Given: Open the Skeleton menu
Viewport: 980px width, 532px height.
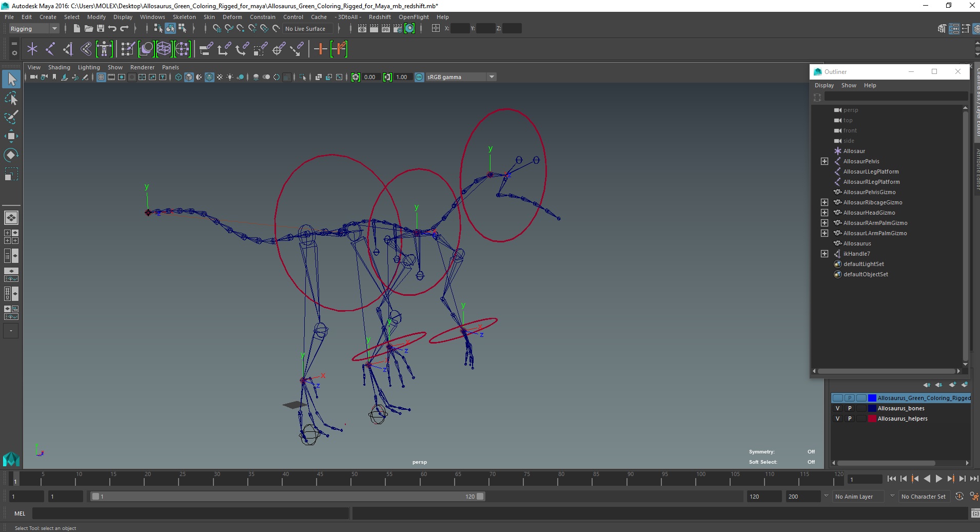Looking at the screenshot, I should click(184, 17).
